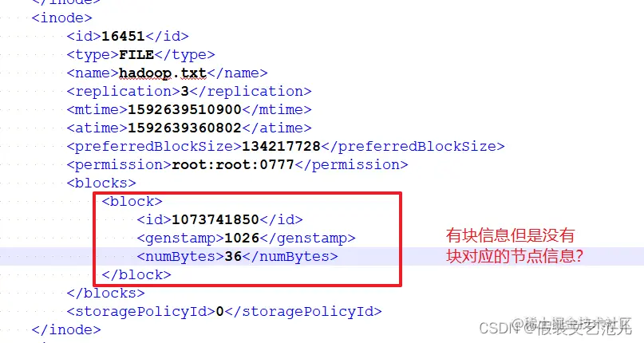Click the red Chinese annotation text
The width and height of the screenshot is (644, 343).
(514, 246)
